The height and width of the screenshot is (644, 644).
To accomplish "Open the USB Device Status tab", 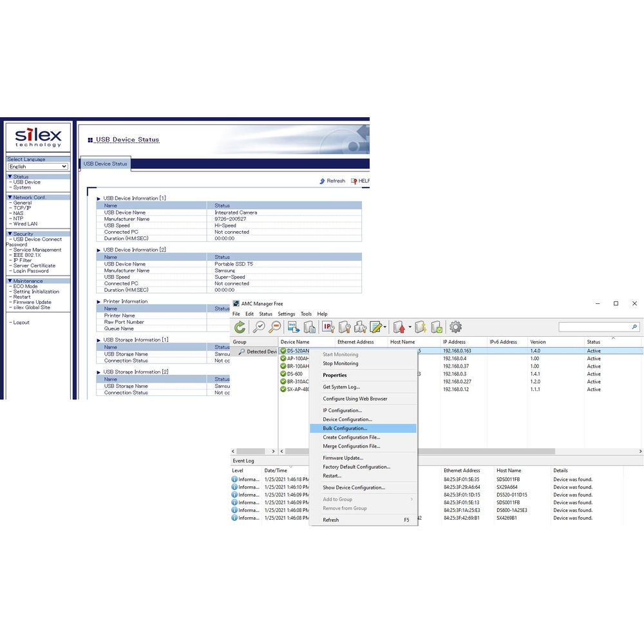I will coord(105,164).
